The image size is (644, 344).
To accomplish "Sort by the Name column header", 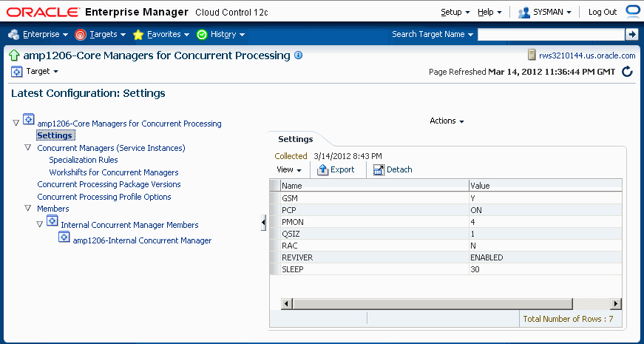I will (x=374, y=186).
